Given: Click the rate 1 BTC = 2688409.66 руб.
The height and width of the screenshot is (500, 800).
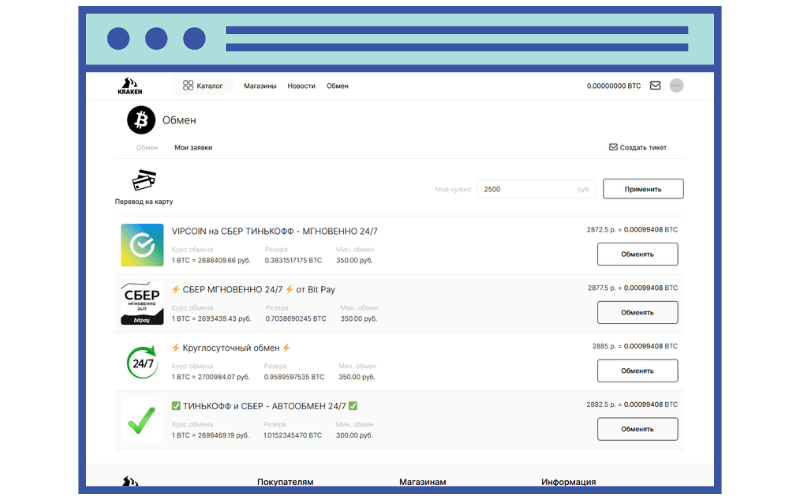Looking at the screenshot, I should [211, 260].
